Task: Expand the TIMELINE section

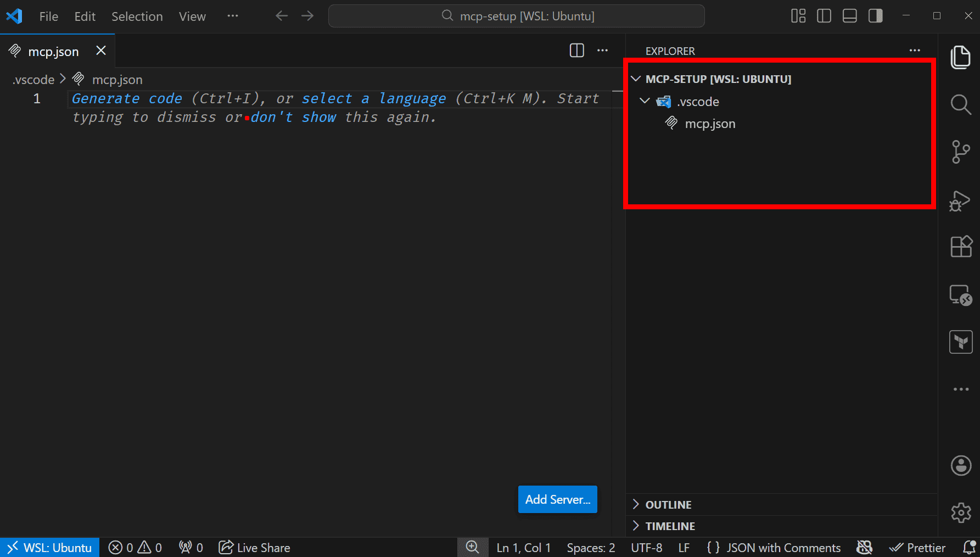Action: coord(669,526)
